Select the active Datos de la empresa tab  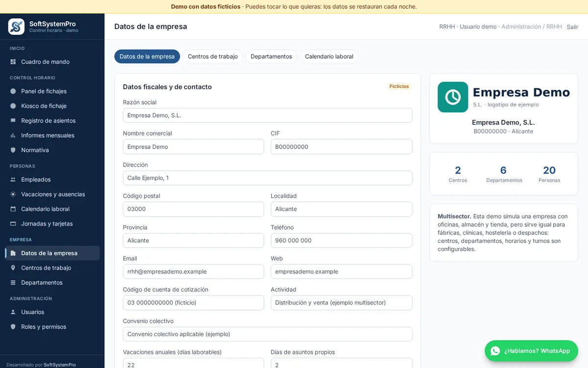(147, 56)
